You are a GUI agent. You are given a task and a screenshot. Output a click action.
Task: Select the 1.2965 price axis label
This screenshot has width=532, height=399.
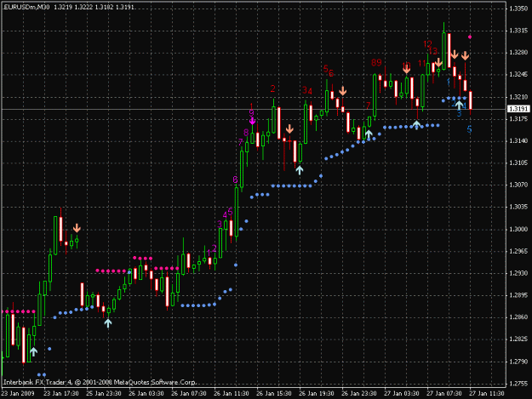(518, 251)
